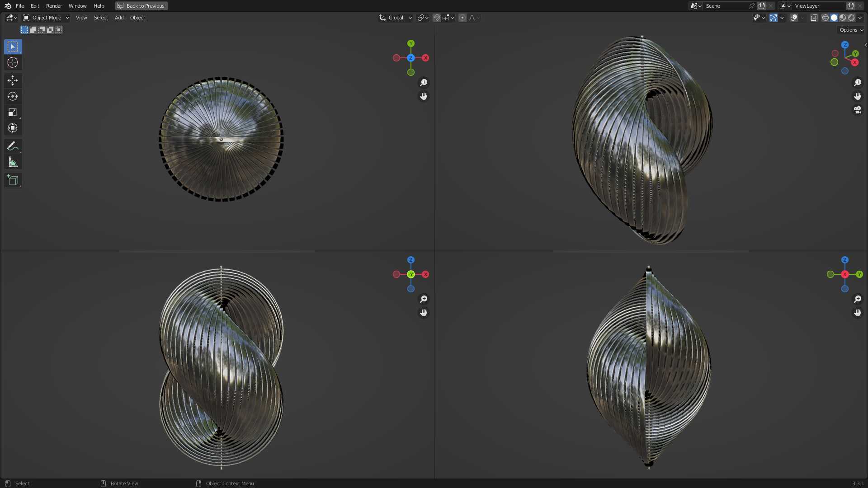This screenshot has width=868, height=488.
Task: Click pan hand icon in bottom-left viewport
Action: 424,313
